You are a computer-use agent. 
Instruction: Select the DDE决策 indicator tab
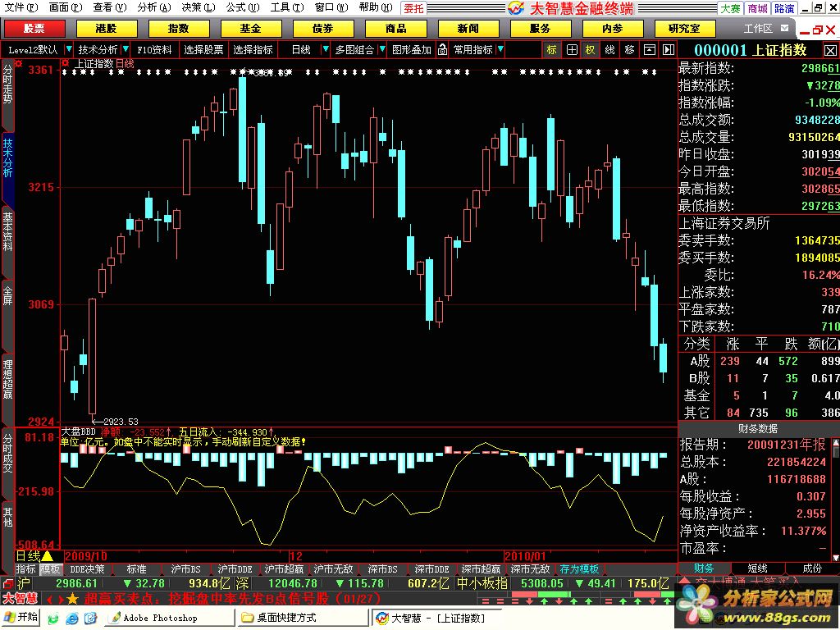(87, 569)
